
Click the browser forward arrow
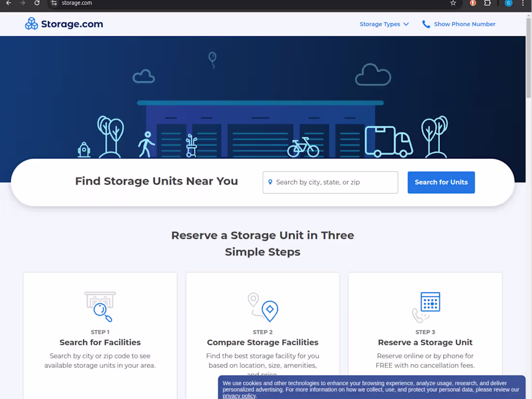[x=22, y=3]
